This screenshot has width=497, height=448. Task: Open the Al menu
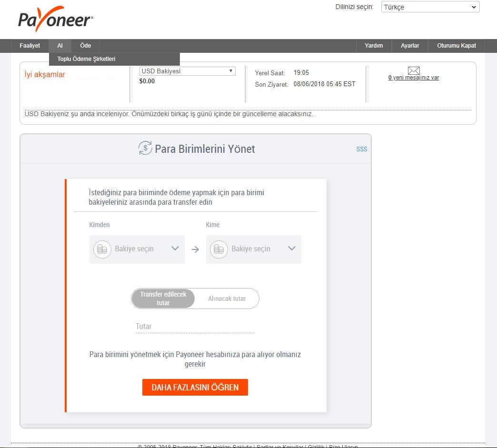coord(60,46)
